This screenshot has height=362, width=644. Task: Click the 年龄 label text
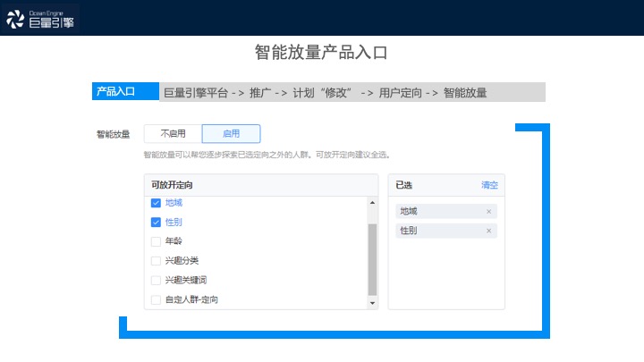click(174, 241)
